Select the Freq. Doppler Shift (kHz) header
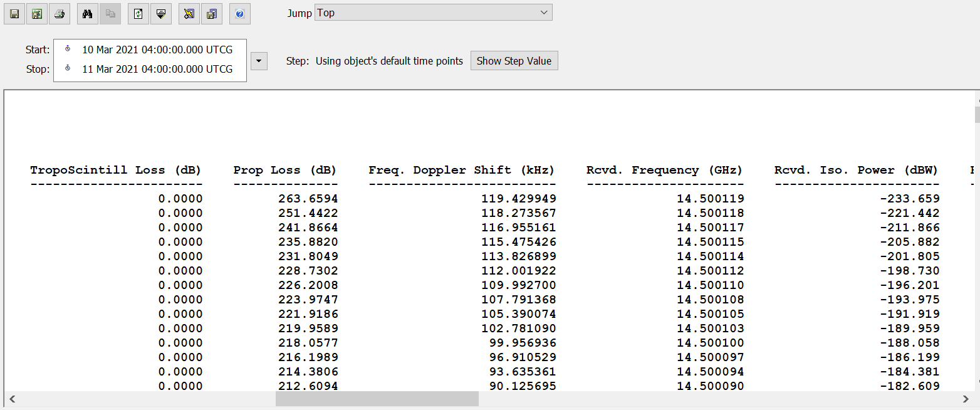 (462, 170)
